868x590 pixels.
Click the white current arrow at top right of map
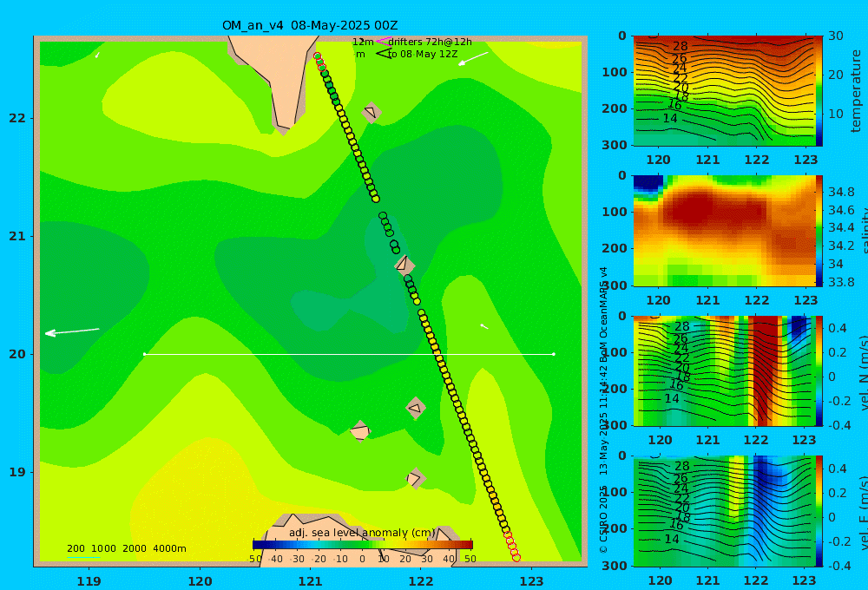(x=473, y=58)
